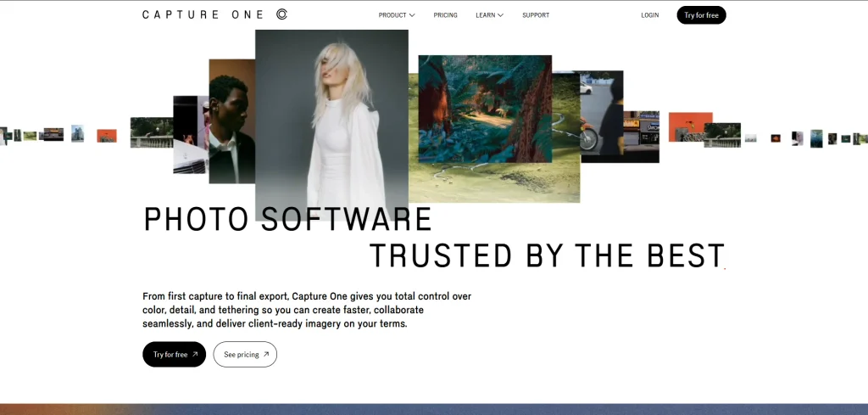Click the From first capture description paragraph
Screen dimensions: 868x415
[307, 310]
